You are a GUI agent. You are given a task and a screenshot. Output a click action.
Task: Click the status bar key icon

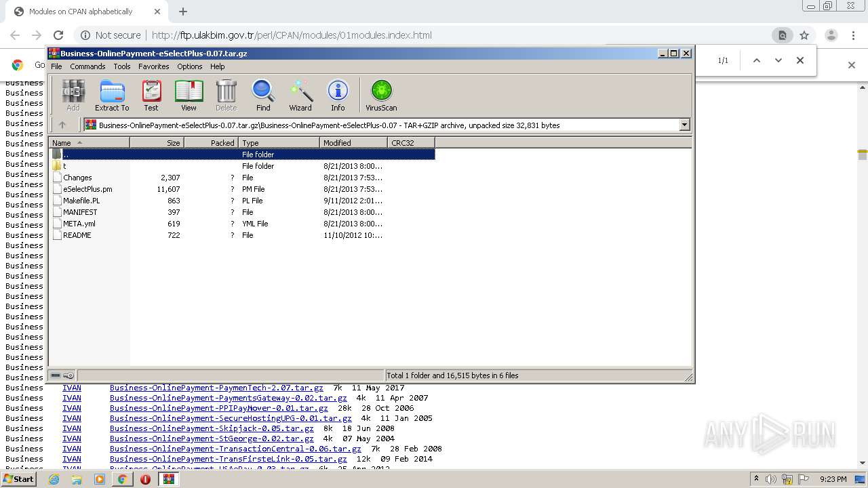coord(68,375)
